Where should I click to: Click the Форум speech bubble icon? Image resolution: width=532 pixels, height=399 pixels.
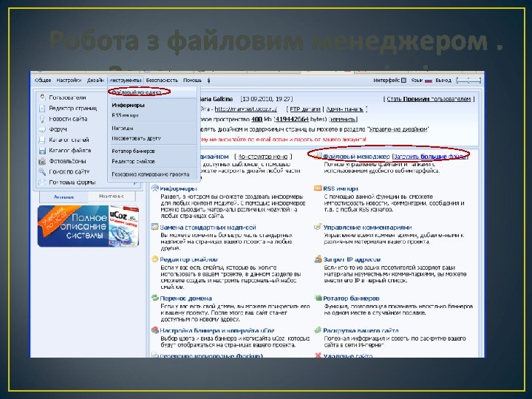point(42,129)
